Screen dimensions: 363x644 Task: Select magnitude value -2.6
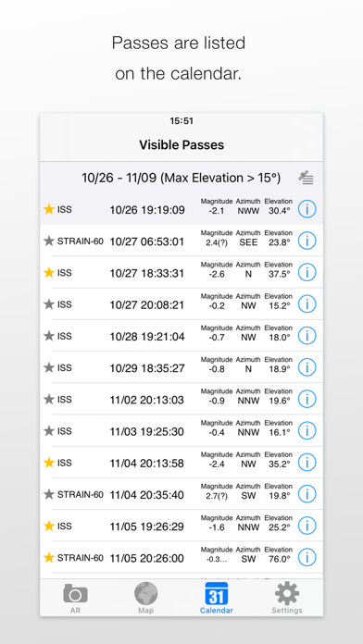(x=217, y=274)
